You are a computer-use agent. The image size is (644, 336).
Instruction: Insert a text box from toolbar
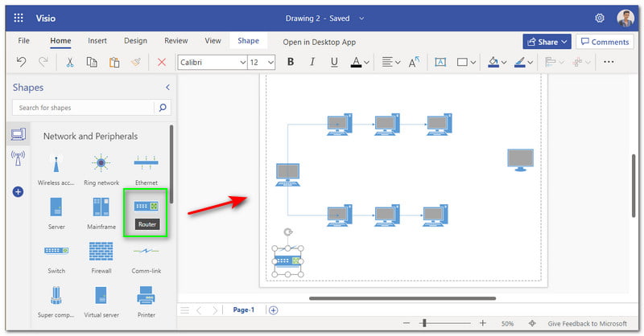pyautogui.click(x=440, y=62)
